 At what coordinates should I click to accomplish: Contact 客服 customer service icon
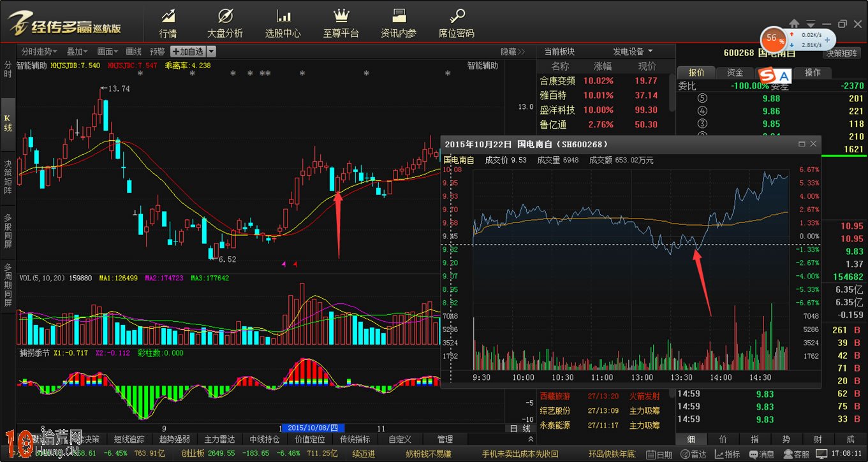795,454
